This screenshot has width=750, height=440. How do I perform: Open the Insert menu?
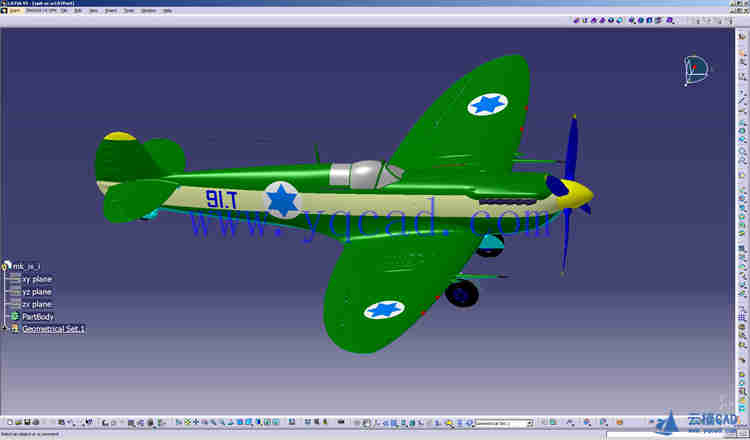(111, 11)
